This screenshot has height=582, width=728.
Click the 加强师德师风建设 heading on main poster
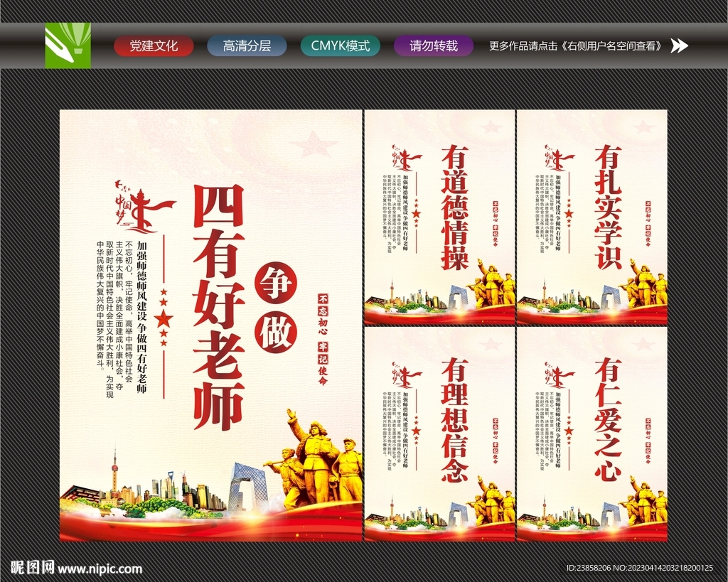(x=142, y=279)
